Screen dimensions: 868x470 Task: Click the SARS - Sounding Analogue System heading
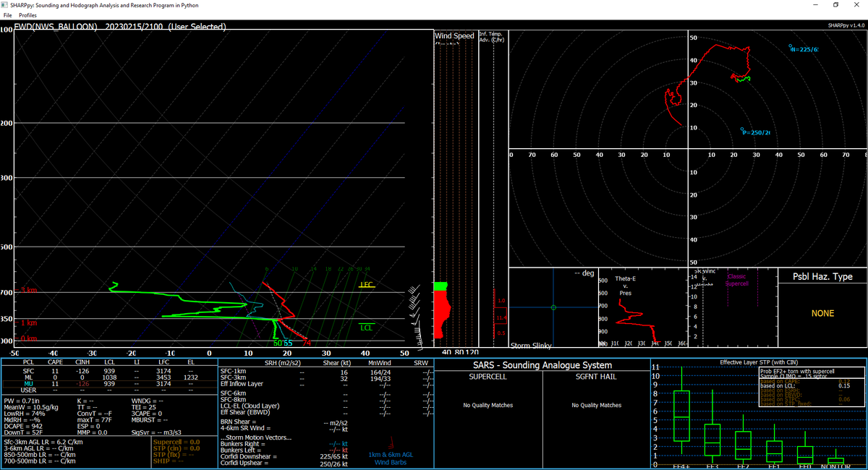pos(542,365)
